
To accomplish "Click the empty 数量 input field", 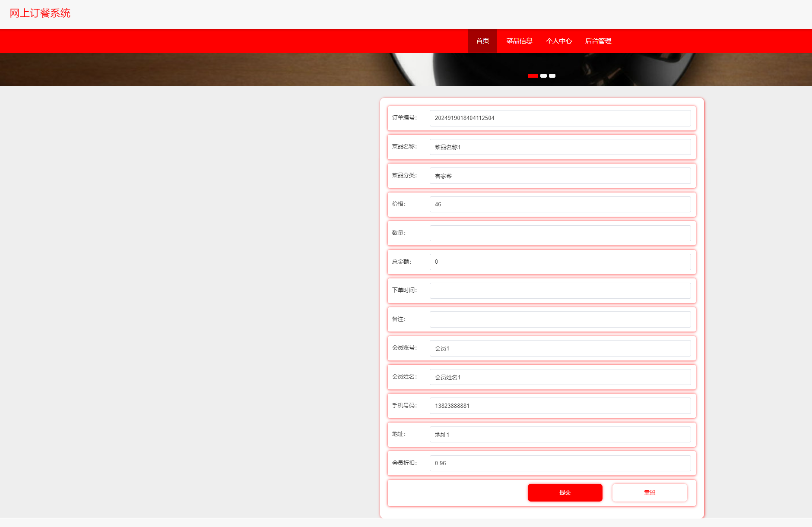I will [x=560, y=234].
